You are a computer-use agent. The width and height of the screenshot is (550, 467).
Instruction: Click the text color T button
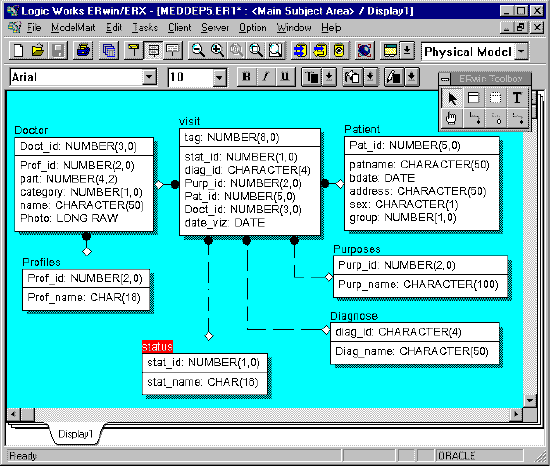(311, 76)
